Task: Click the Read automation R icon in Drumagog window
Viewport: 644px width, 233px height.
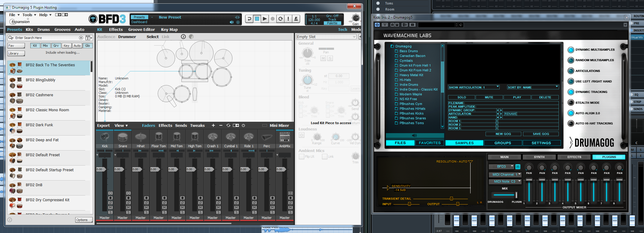Action: tap(392, 25)
